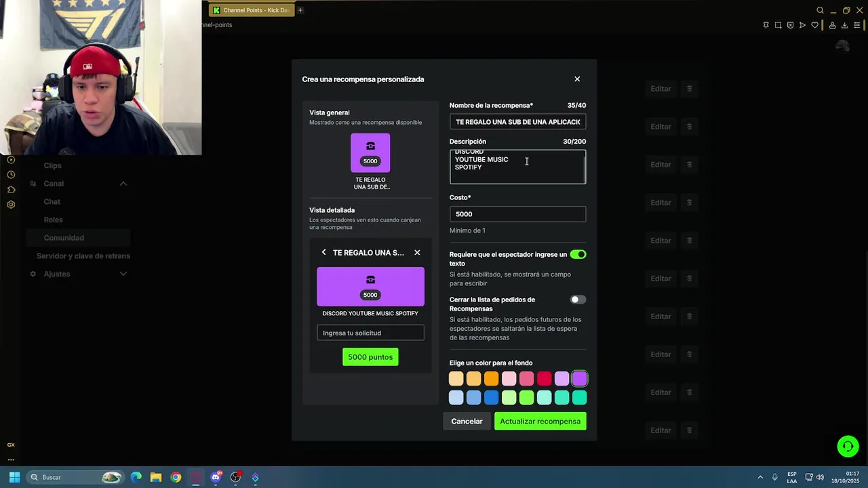This screenshot has width=868, height=488.
Task: Expand the Ajustes section chevron
Action: click(x=123, y=274)
